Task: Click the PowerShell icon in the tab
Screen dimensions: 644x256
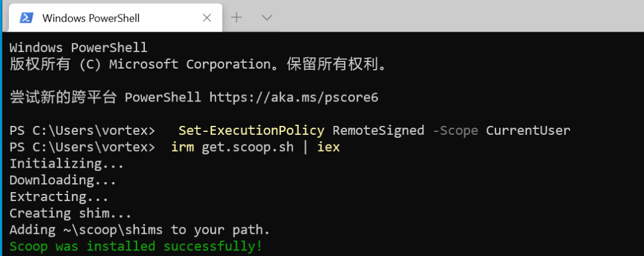Action: tap(27, 18)
